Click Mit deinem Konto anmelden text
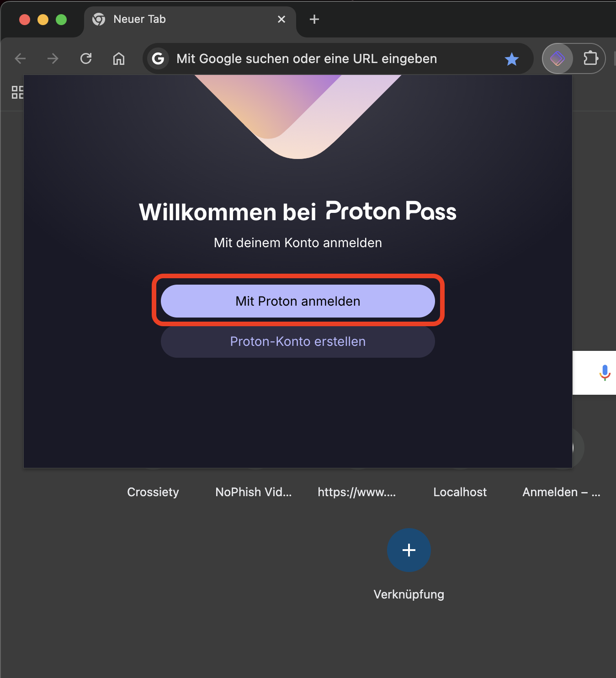The height and width of the screenshot is (678, 616). pos(298,243)
